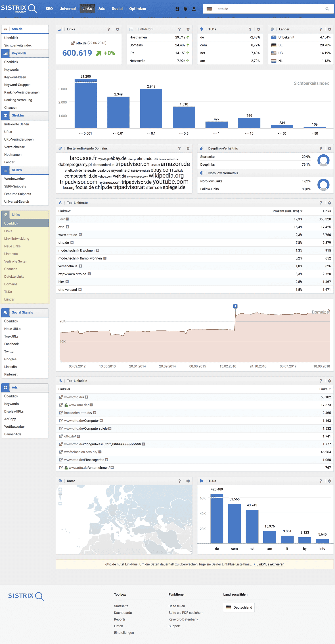Expand the 'hier' linktext row
Image resolution: width=335 pixels, height=644 pixels.
click(x=67, y=282)
